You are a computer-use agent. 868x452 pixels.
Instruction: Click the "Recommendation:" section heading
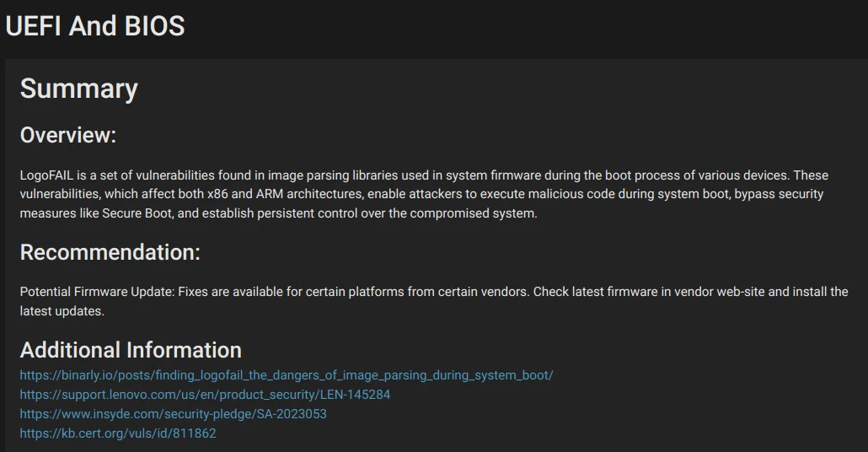(x=110, y=252)
